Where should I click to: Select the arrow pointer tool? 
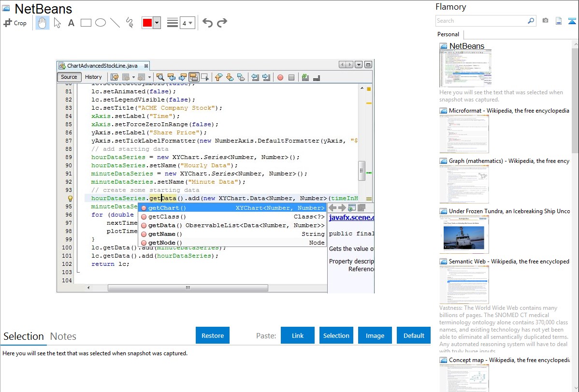point(57,23)
